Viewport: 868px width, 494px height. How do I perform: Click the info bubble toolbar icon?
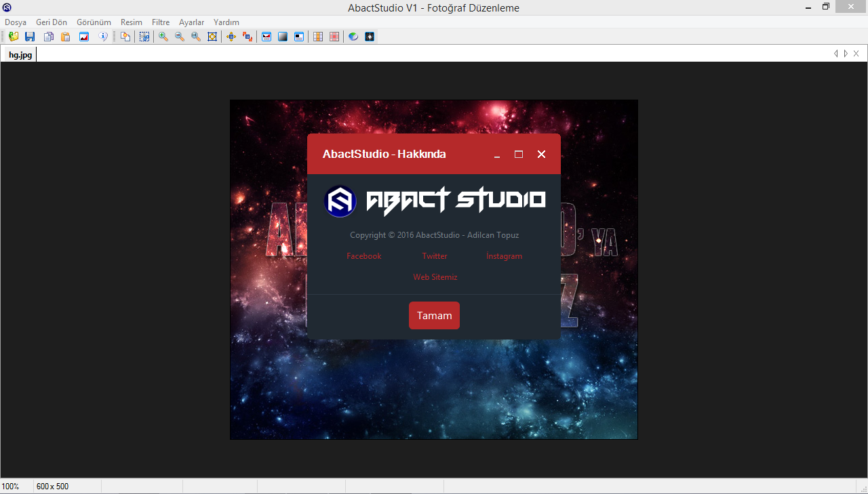[103, 37]
